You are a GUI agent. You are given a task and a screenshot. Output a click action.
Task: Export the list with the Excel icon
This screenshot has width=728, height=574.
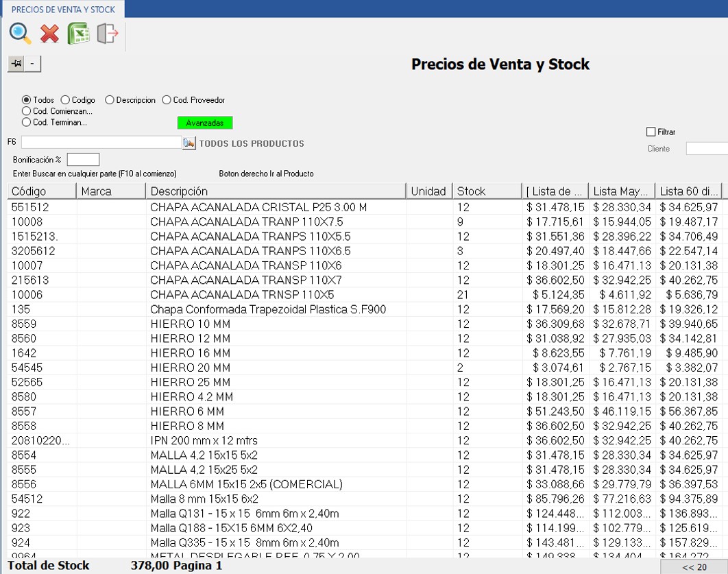78,34
